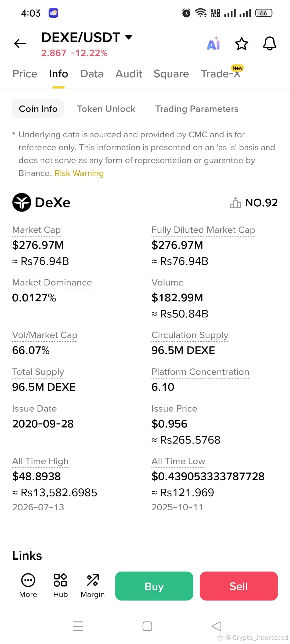Switch to the Audit tab
Image resolution: width=290 pixels, height=644 pixels.
click(x=129, y=74)
